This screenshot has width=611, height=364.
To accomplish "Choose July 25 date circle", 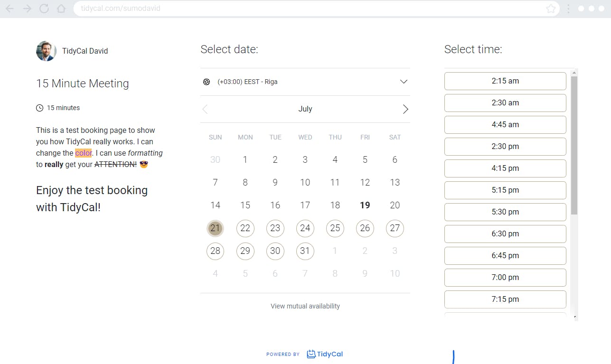I will tap(335, 228).
